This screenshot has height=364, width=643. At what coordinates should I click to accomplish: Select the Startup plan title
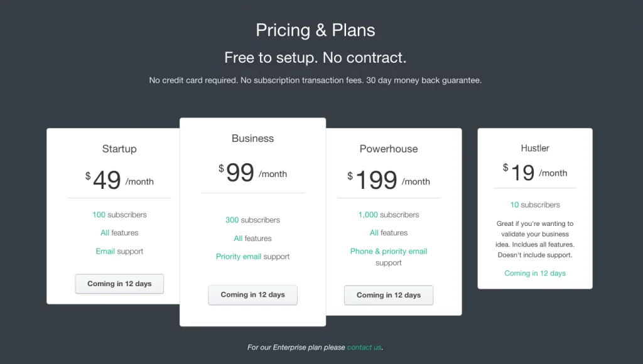119,149
